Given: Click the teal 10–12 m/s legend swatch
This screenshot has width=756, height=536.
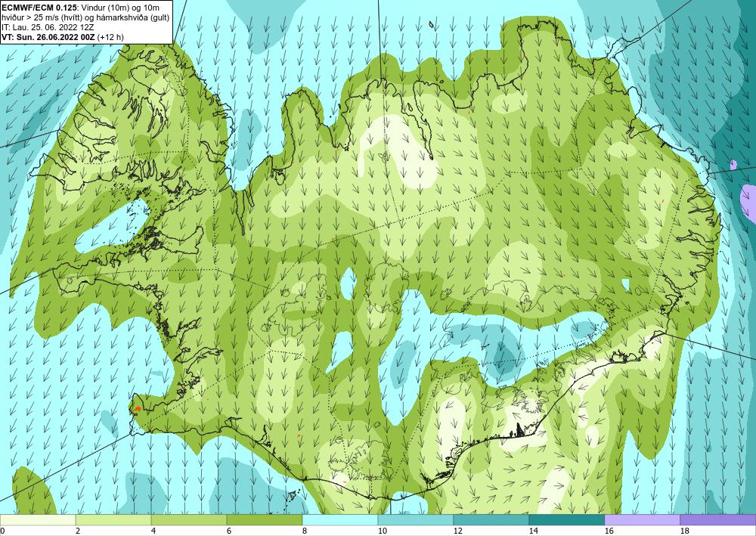Looking at the screenshot, I should point(416,520).
